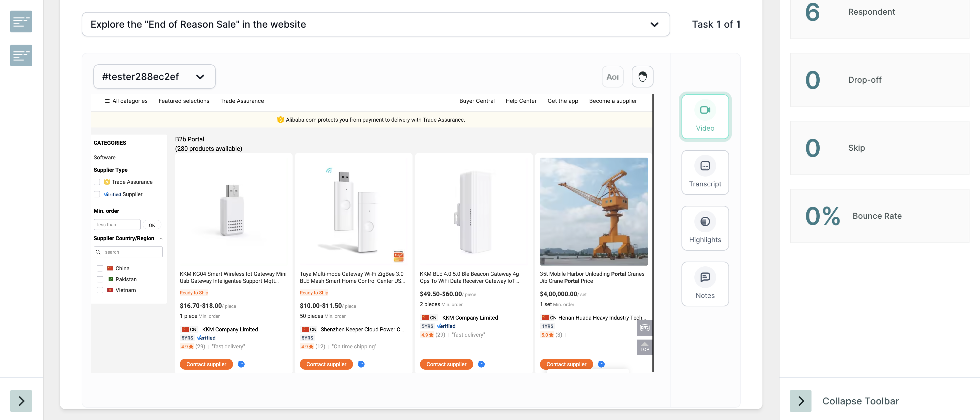Screen dimensions: 980x420
Task: Click chat icon beside Portal Crane Contact supplier
Action: tap(601, 365)
